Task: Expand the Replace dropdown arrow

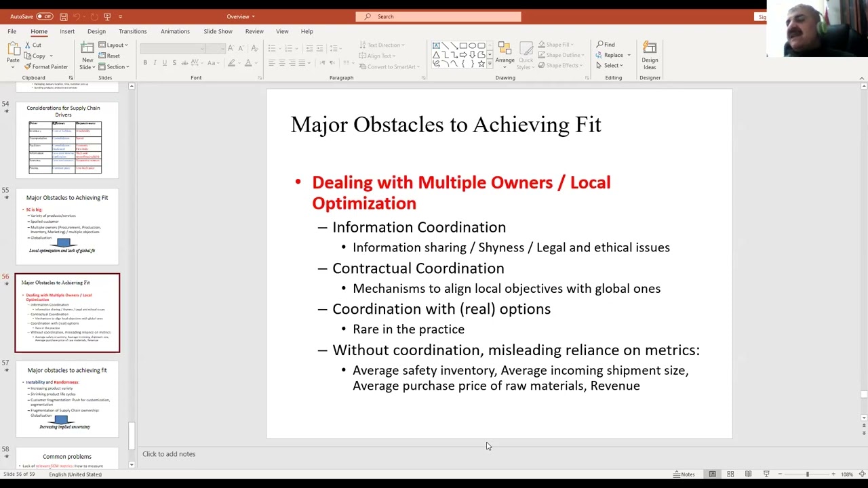Action: [x=629, y=55]
